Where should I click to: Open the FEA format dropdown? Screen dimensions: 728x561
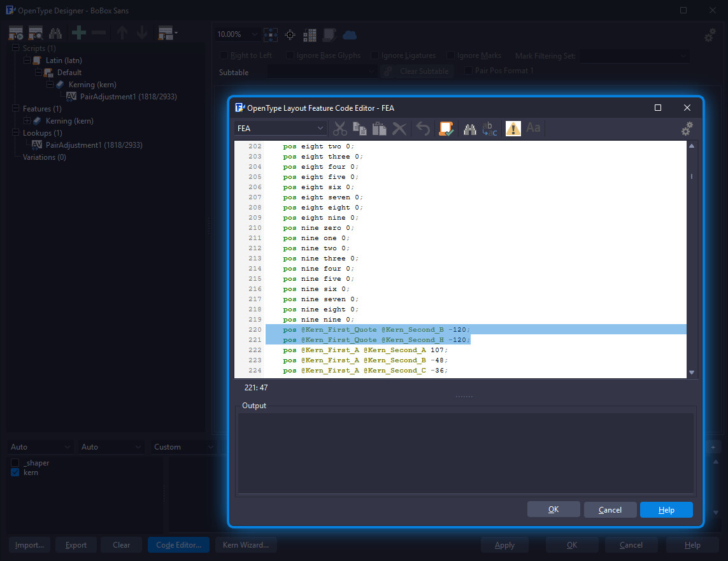(280, 129)
